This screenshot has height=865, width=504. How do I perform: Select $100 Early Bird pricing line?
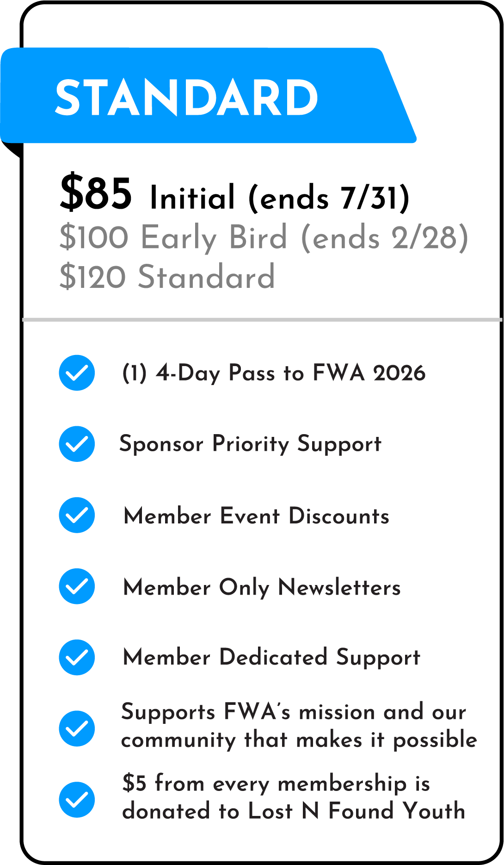[x=264, y=237]
